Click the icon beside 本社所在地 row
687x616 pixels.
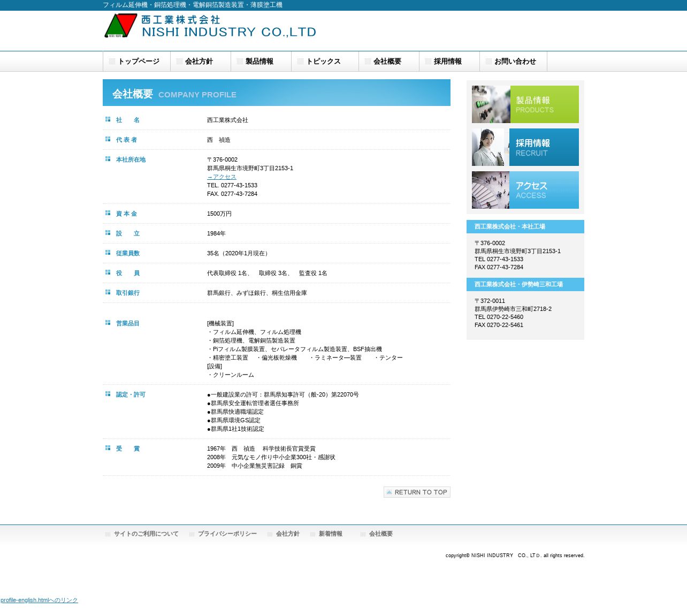108,159
